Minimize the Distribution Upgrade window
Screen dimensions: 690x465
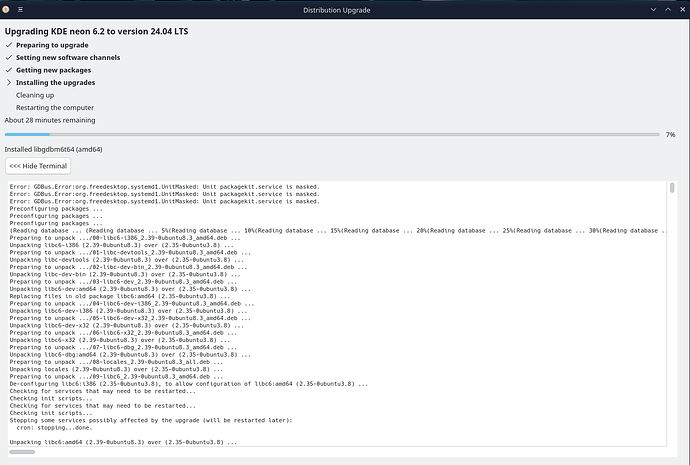pos(653,10)
